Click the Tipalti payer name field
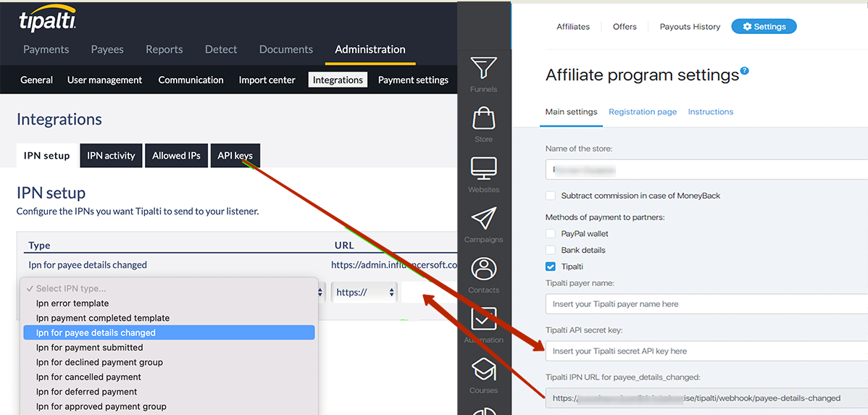This screenshot has width=868, height=415. 706,303
